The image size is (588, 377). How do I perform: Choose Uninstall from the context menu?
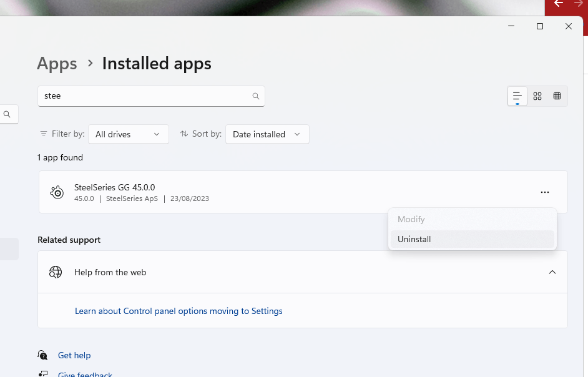point(472,239)
